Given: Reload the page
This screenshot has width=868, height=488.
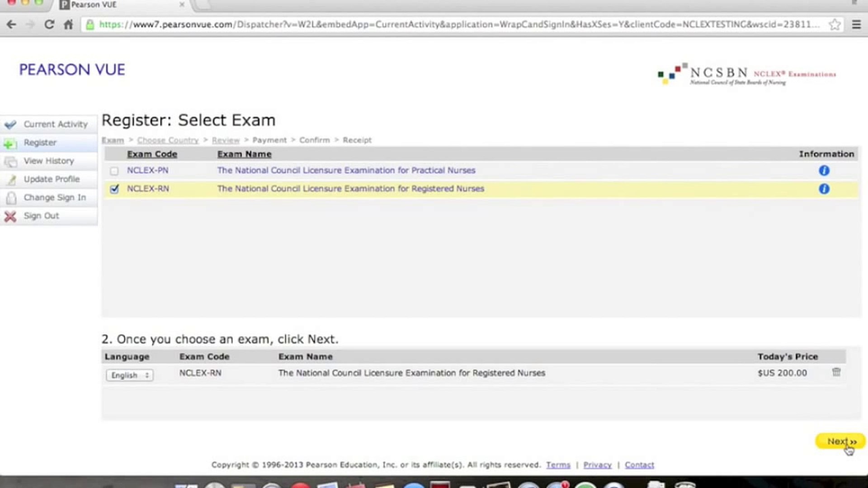Looking at the screenshot, I should click(49, 24).
